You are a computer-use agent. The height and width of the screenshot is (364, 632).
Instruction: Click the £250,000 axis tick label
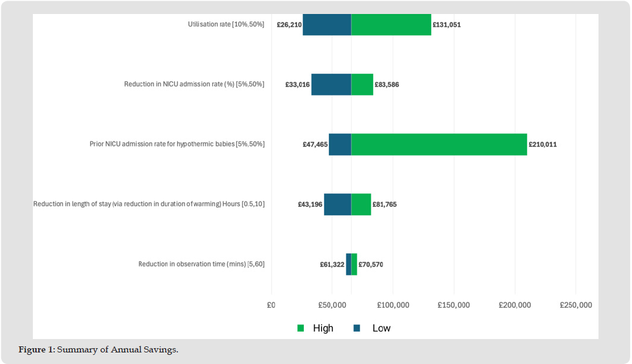[x=575, y=305]
